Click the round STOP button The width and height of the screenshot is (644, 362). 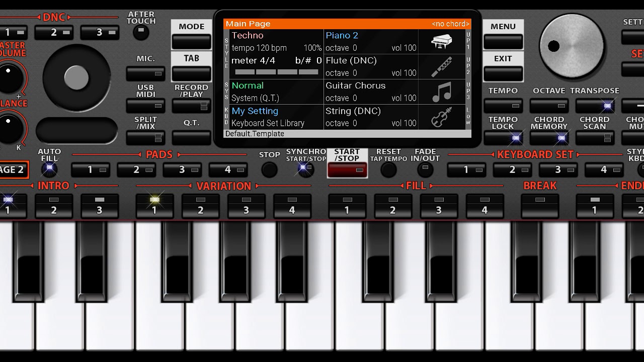pyautogui.click(x=269, y=169)
